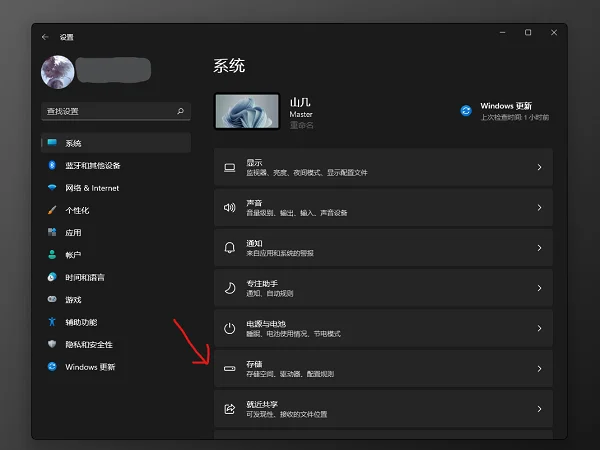Open 时间和语言 time and language
The height and width of the screenshot is (450, 600).
click(85, 277)
